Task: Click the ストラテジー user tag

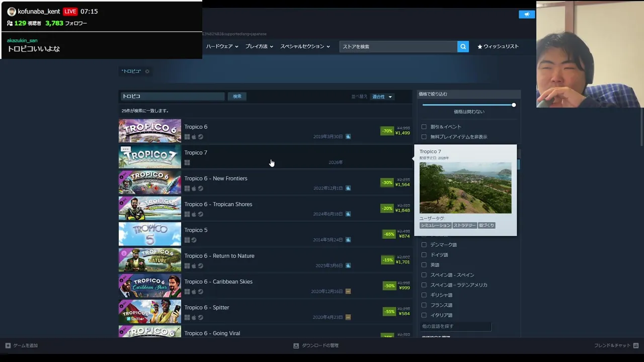Action: [464, 225]
